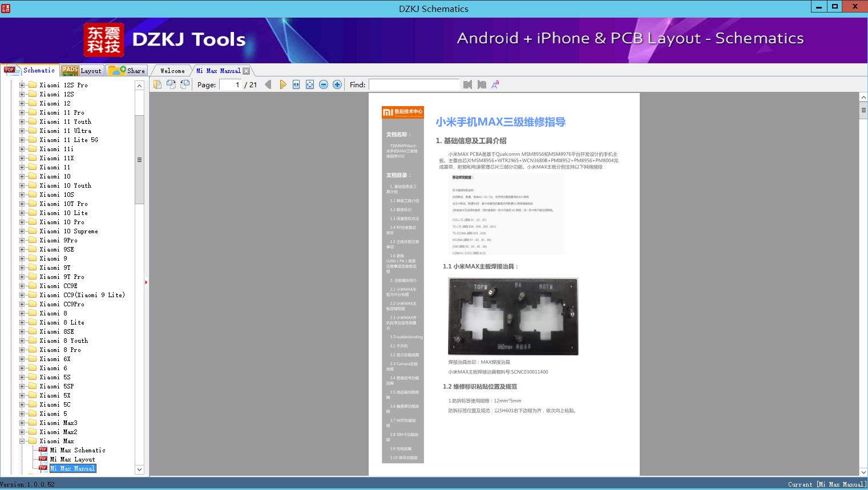Select the Xiaomi 10 Lite folder
Image resolution: width=868 pixels, height=490 pixels.
(x=64, y=213)
